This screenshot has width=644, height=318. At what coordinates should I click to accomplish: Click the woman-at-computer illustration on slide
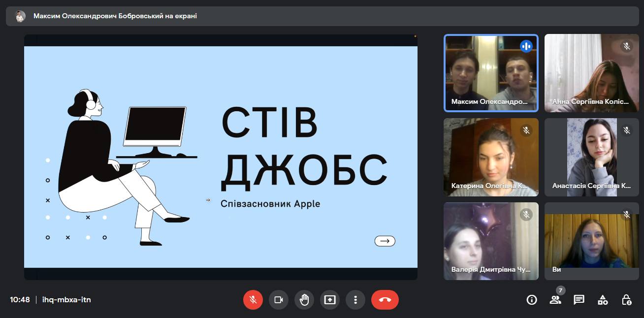click(x=128, y=167)
